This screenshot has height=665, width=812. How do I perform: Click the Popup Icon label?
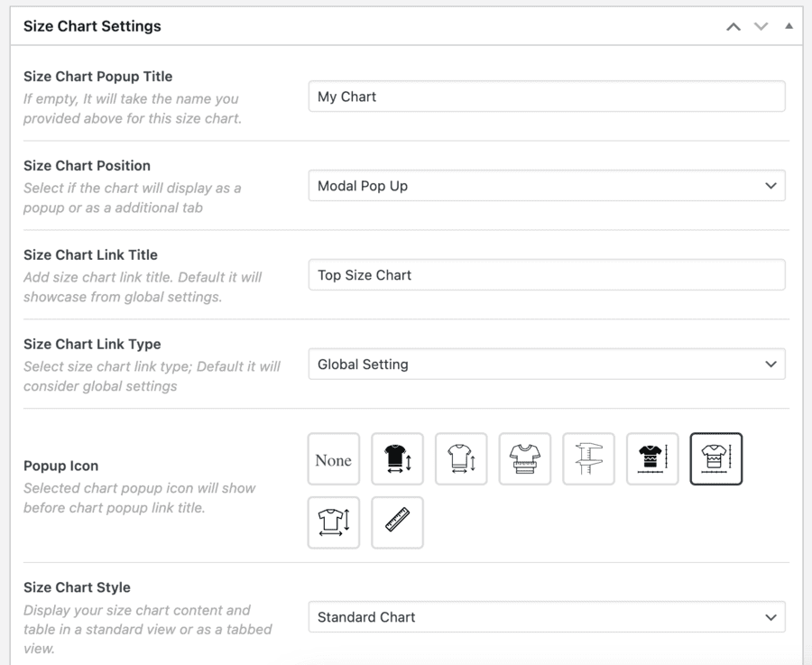tap(61, 466)
